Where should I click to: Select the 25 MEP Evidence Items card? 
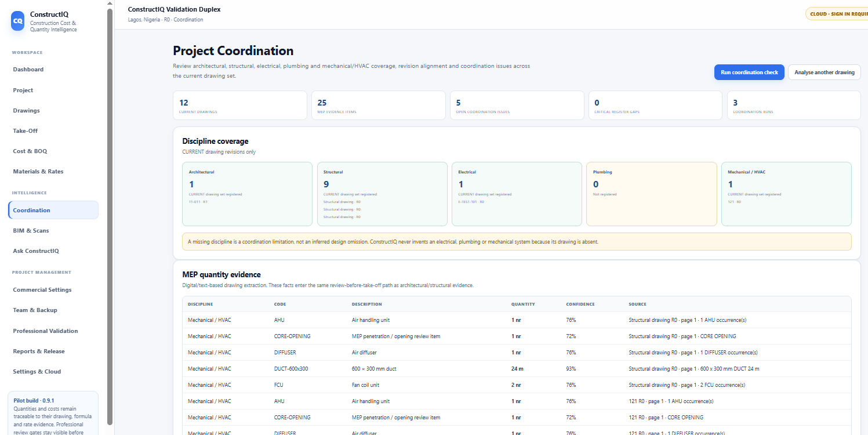tap(379, 106)
